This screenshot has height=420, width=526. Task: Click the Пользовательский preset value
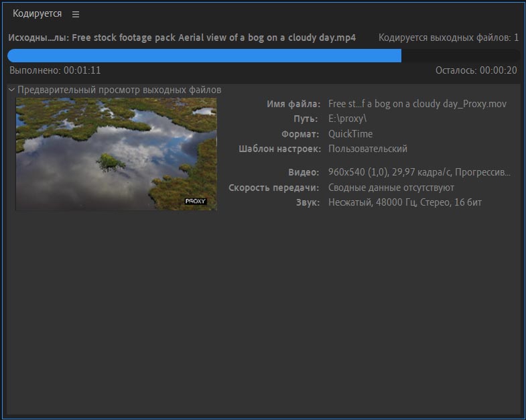tap(367, 149)
